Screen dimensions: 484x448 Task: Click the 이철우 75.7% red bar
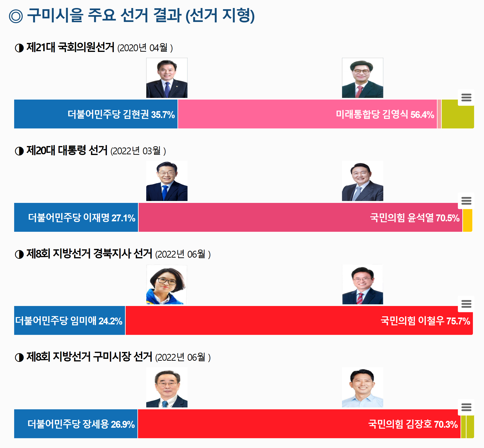299,320
